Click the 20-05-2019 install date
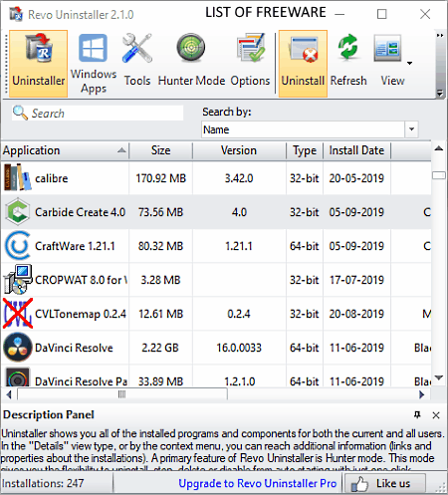This screenshot has height=495, width=448. coord(356,178)
